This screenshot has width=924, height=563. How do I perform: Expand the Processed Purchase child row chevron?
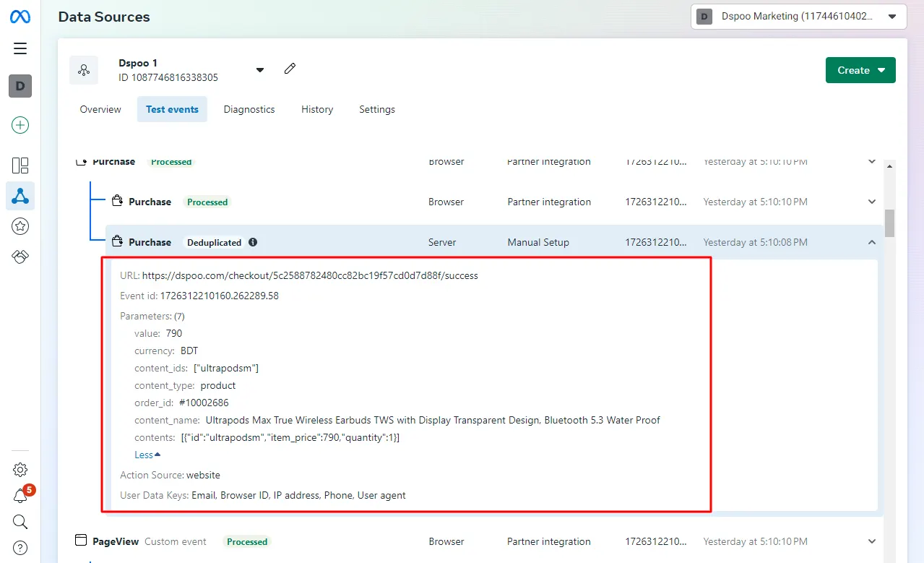[x=872, y=202]
